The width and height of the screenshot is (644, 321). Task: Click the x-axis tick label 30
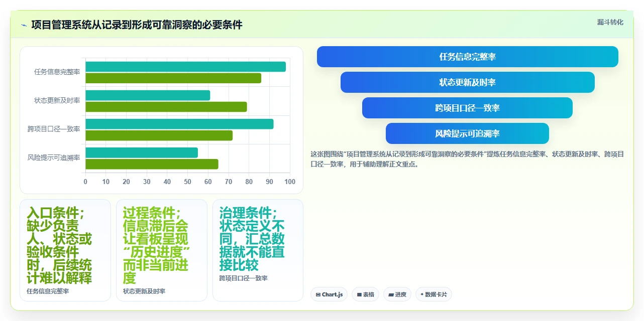(x=147, y=182)
